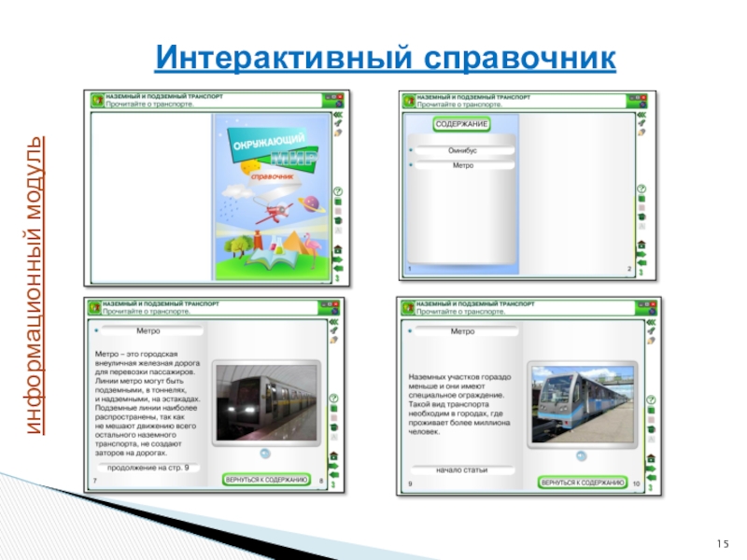Open the Омнибус contents entry
This screenshot has height=560, width=747.
coord(464,150)
